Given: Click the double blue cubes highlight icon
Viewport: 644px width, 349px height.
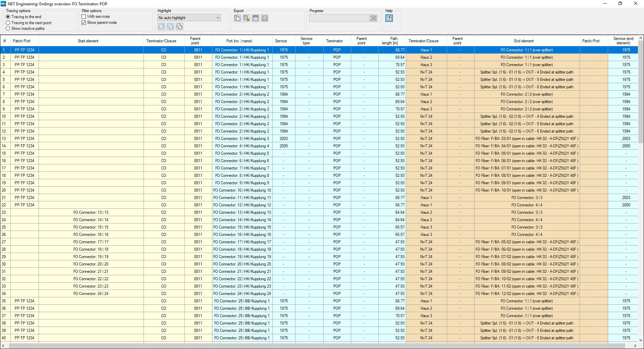Looking at the screenshot, I should point(170,27).
